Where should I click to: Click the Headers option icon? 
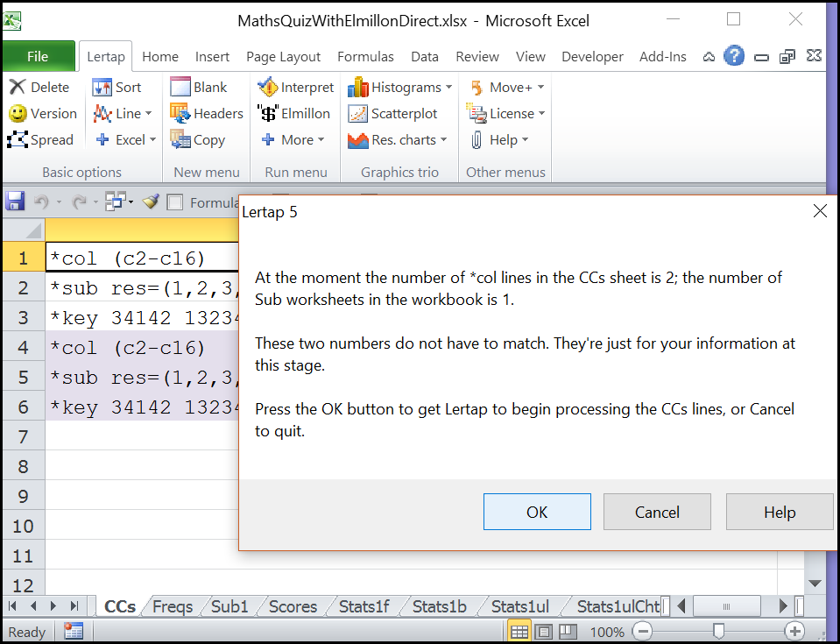pyautogui.click(x=180, y=114)
